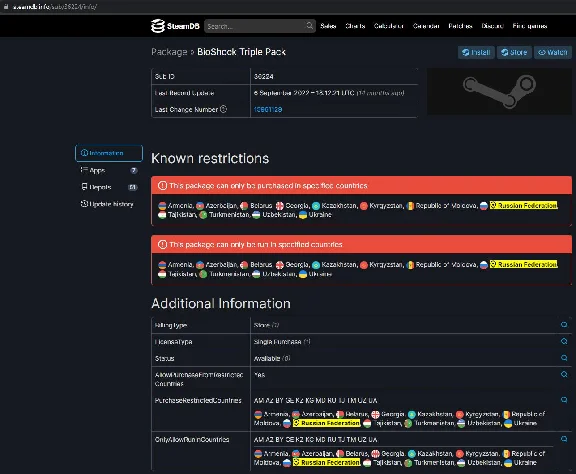Click search icon in AllowPurchaseFromRestrictedCountries row
Viewport: 576px width, 474px height.
tap(564, 374)
